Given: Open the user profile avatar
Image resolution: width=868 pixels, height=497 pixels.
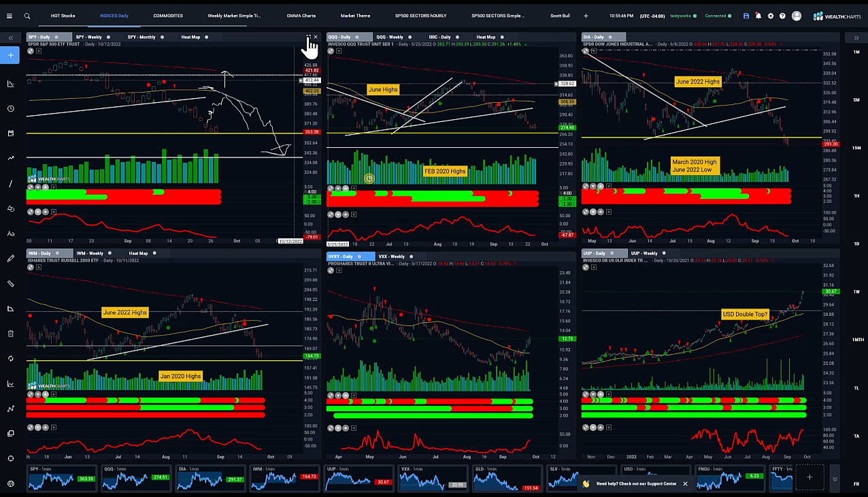Looking at the screenshot, I should 797,16.
